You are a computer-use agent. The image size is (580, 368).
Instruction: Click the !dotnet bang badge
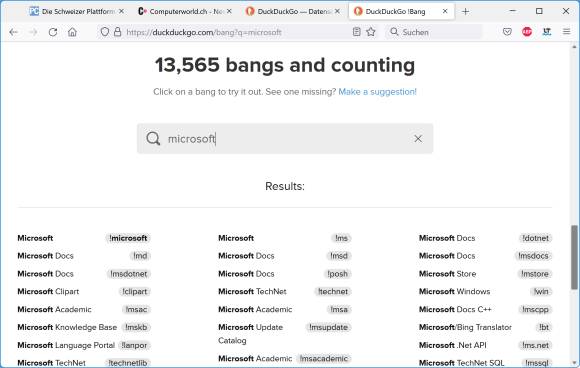pos(535,238)
